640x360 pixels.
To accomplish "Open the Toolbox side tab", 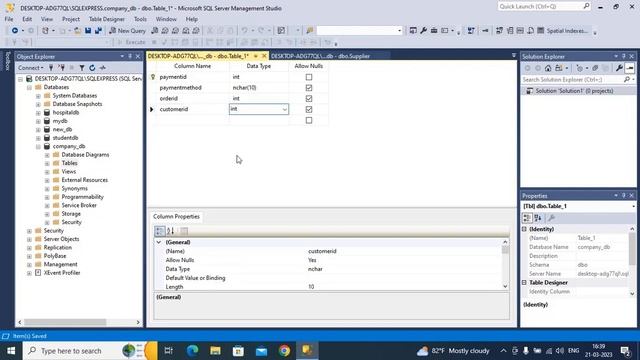I will pos(7,61).
